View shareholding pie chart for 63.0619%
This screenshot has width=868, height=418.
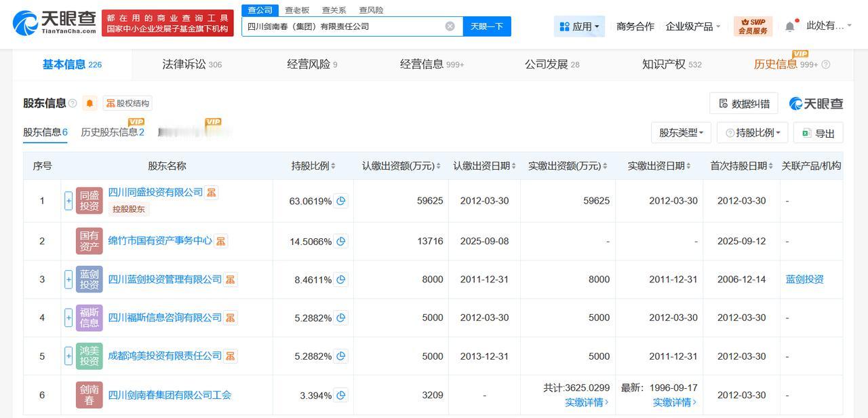point(341,201)
